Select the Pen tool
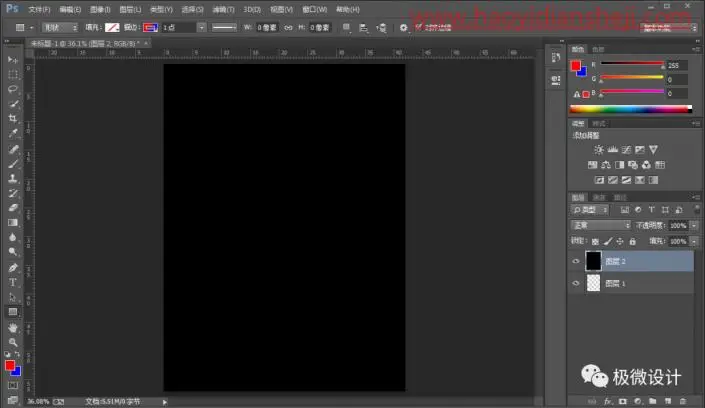 pos(13,268)
